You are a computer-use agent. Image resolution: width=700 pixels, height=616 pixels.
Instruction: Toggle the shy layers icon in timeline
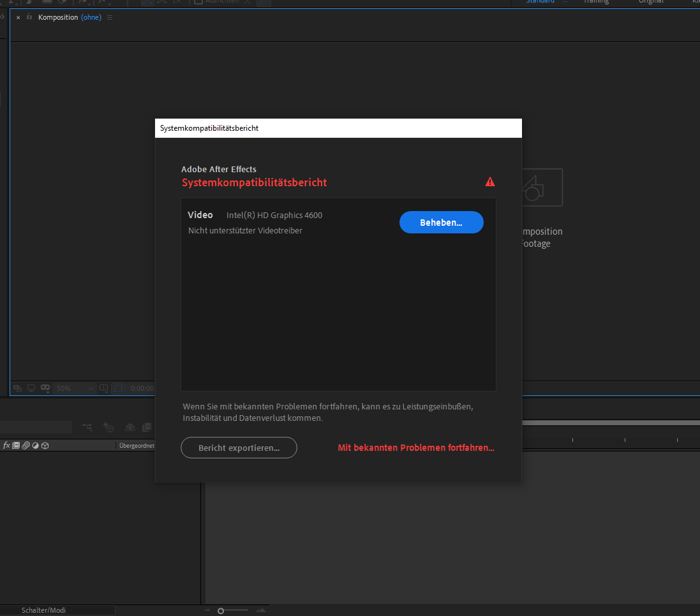[130, 427]
